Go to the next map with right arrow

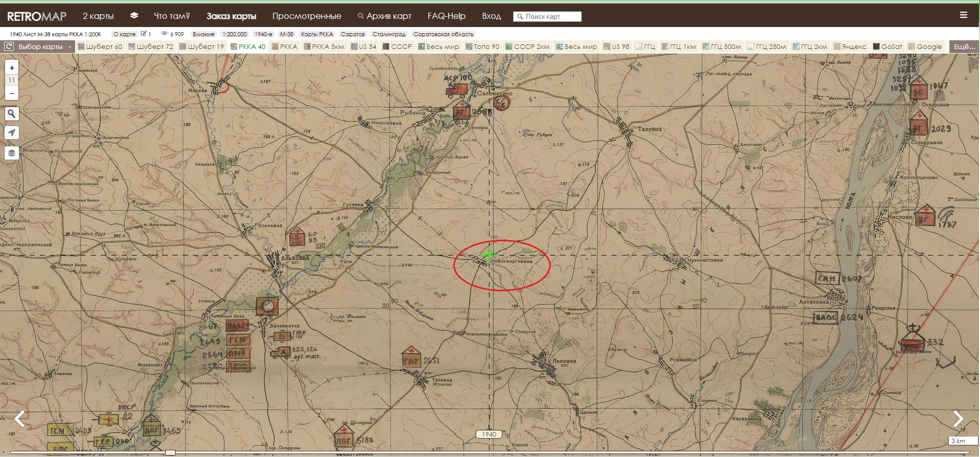coord(959,419)
